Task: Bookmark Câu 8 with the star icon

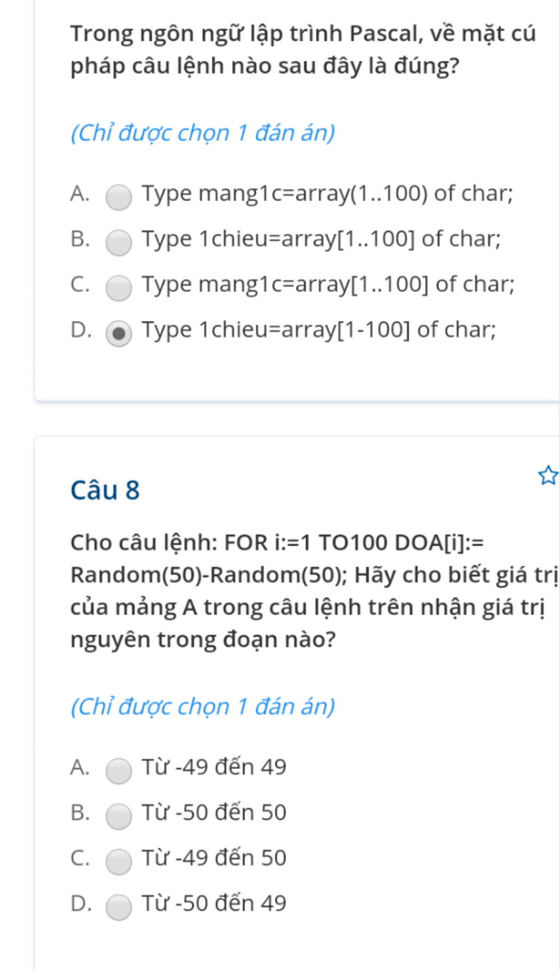Action: 548,475
